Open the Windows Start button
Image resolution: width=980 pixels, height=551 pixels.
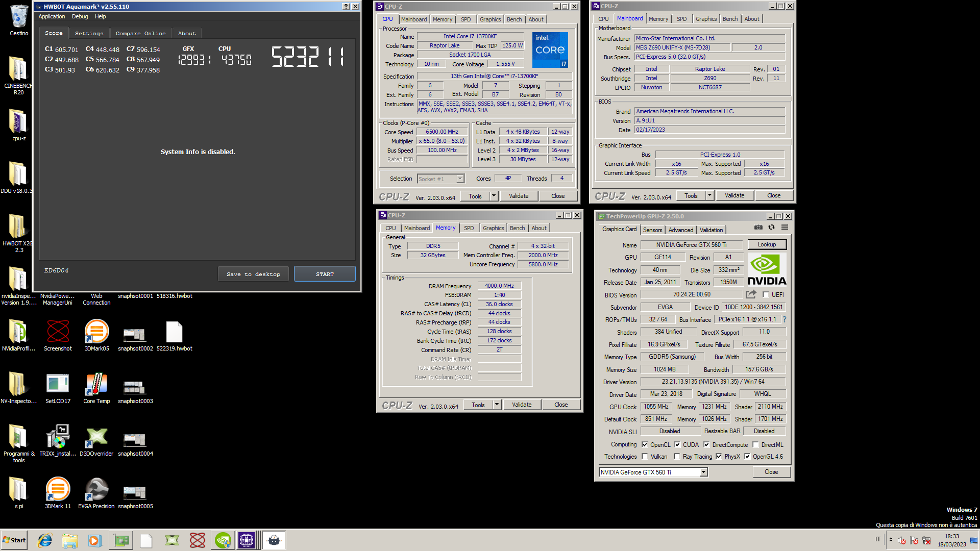click(14, 540)
